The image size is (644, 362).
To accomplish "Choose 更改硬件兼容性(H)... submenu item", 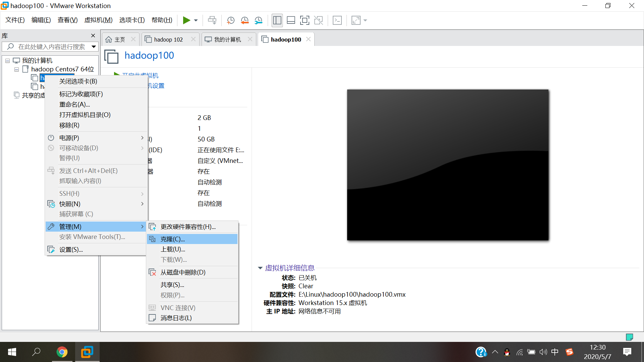I will click(x=192, y=227).
